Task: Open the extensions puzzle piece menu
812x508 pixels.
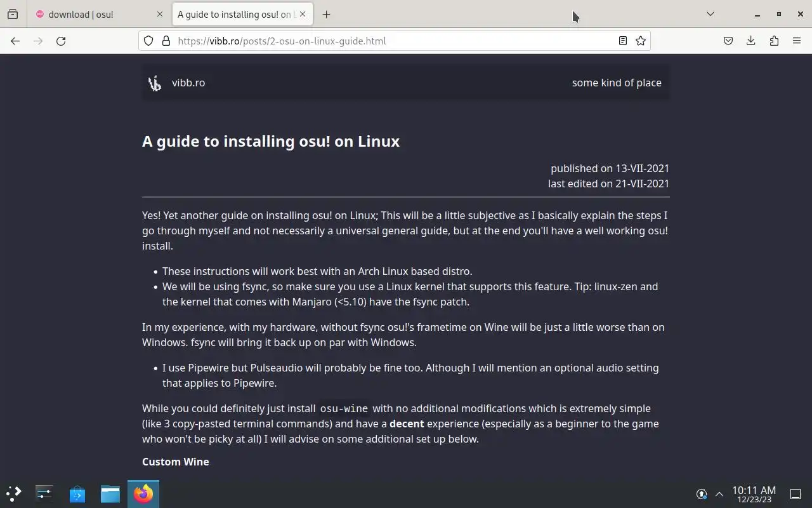Action: tap(774, 41)
